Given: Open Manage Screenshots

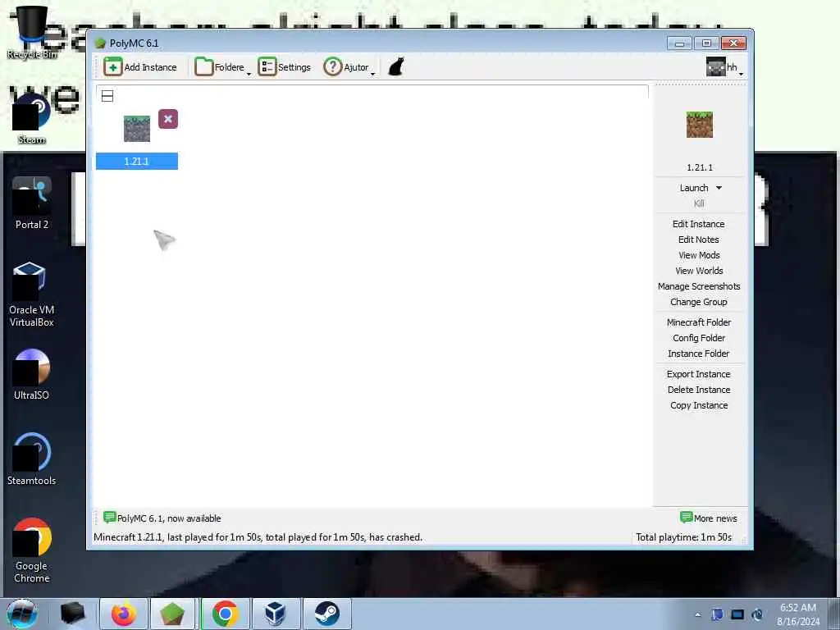Looking at the screenshot, I should (x=699, y=286).
